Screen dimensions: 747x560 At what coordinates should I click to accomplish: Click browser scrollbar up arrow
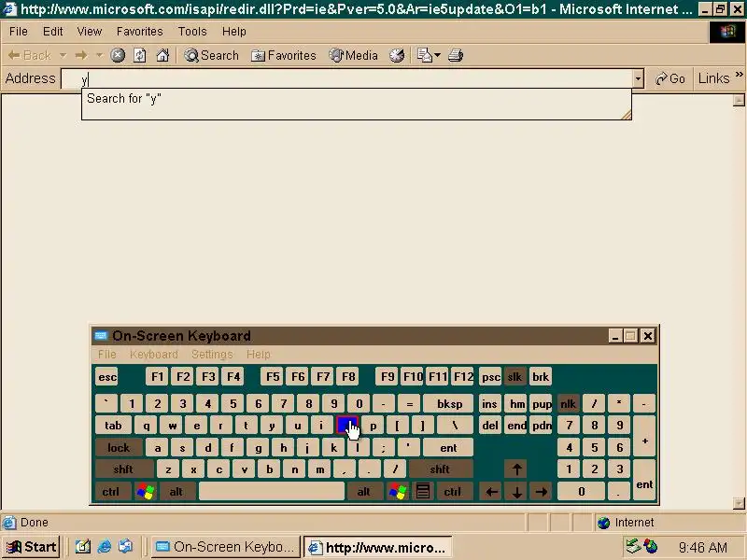[739, 100]
